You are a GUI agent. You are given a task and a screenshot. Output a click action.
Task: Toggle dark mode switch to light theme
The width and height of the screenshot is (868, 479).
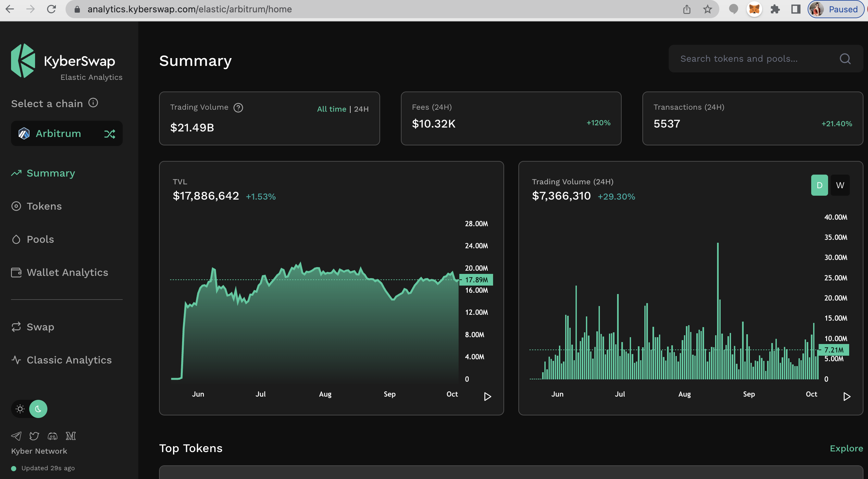[x=20, y=409]
